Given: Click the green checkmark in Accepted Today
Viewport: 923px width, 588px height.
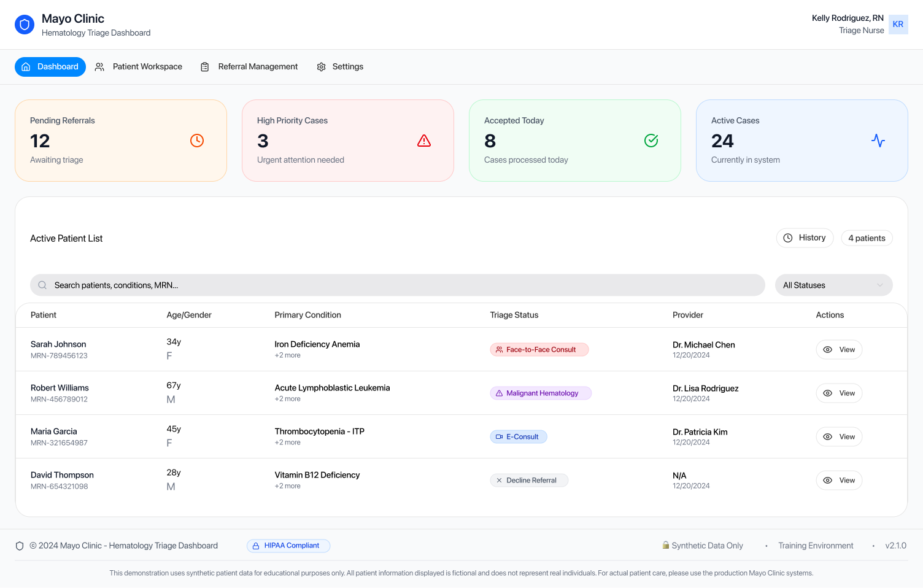Looking at the screenshot, I should tap(651, 141).
